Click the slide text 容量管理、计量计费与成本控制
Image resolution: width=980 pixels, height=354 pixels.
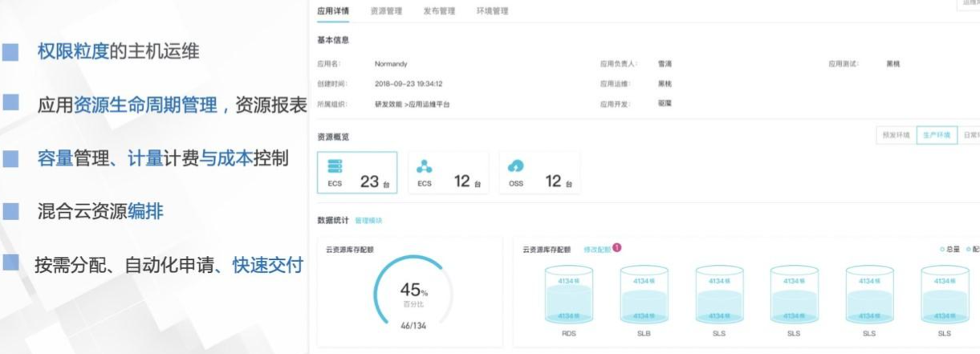click(x=163, y=158)
